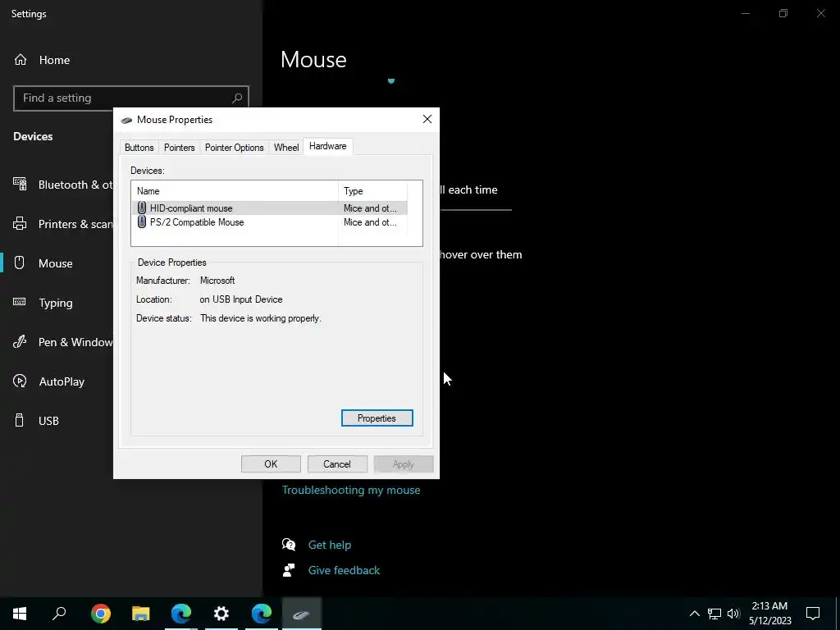The height and width of the screenshot is (630, 840).
Task: Show hidden system tray icons
Action: tap(694, 614)
